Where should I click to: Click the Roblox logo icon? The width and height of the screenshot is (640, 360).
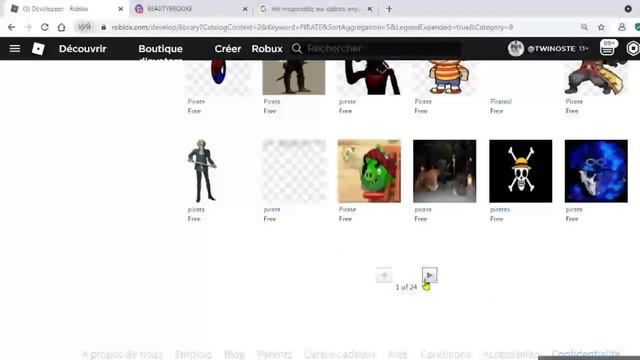tap(38, 49)
